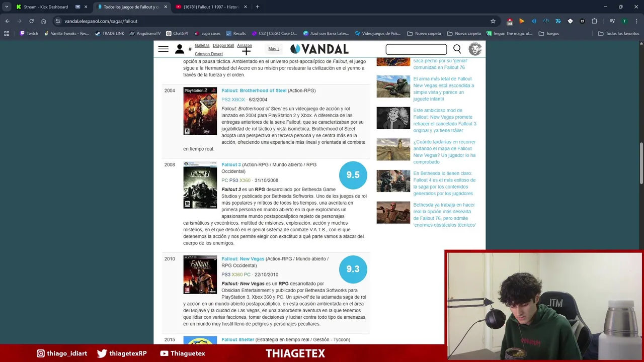Open the Galletas header link
Image resolution: width=644 pixels, height=362 pixels.
[x=202, y=46]
